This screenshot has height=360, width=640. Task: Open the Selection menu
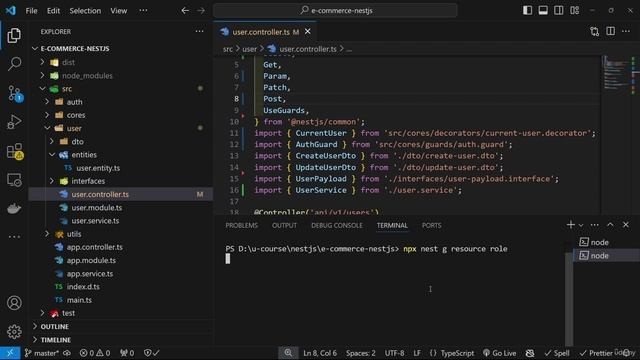pyautogui.click(x=85, y=11)
